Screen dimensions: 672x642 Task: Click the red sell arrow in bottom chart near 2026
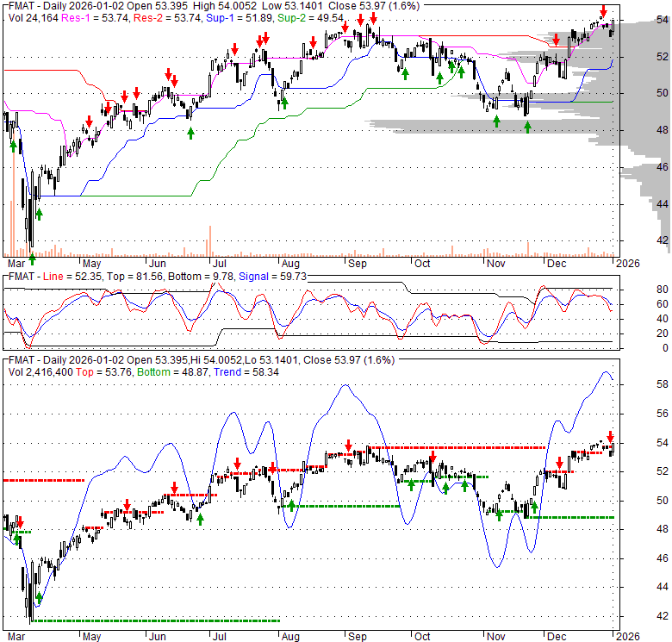pyautogui.click(x=610, y=437)
